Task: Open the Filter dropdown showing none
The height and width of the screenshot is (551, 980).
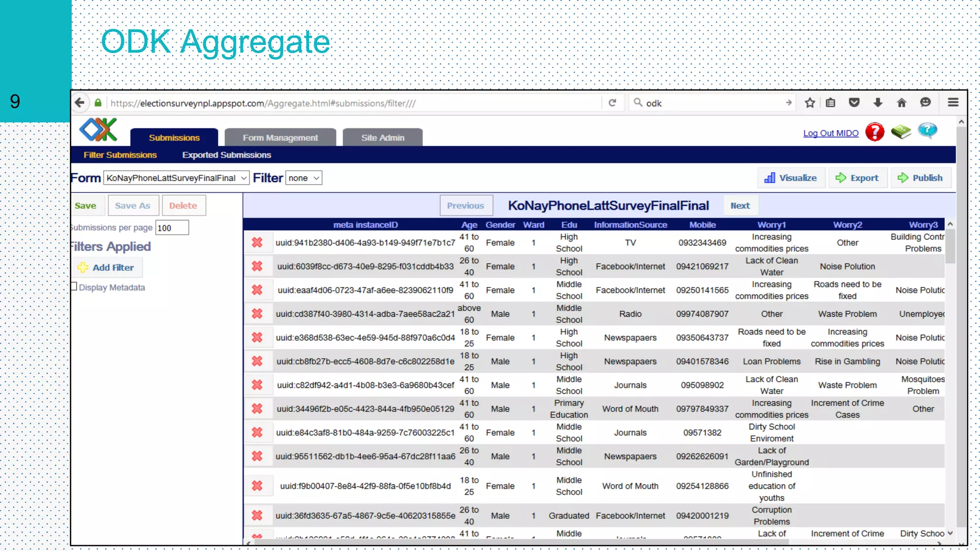Action: click(x=304, y=178)
